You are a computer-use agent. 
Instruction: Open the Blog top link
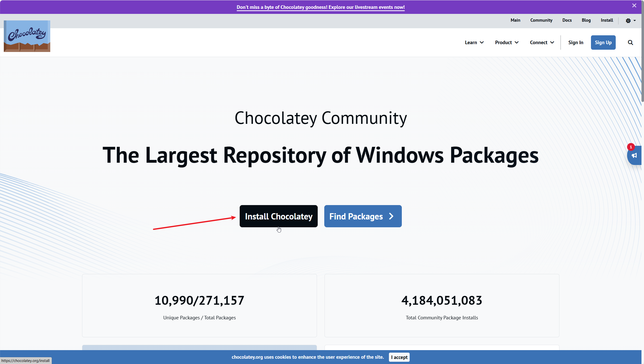586,20
